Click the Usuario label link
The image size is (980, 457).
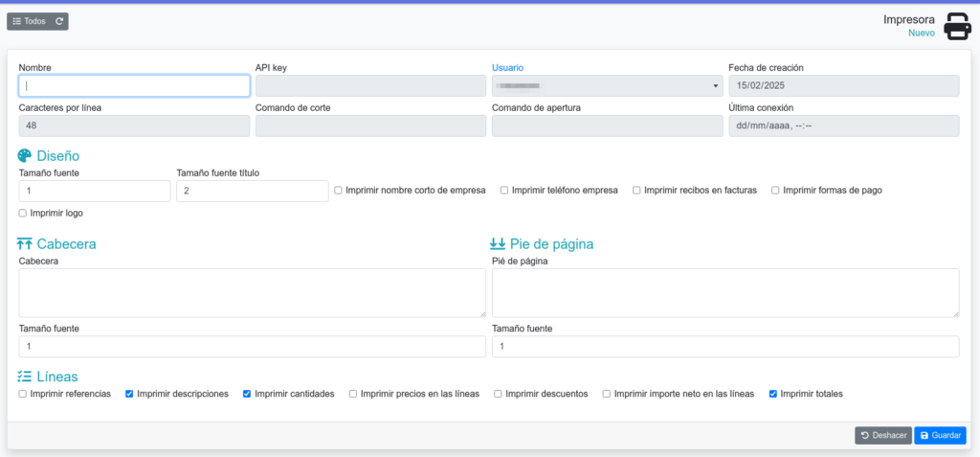pyautogui.click(x=507, y=68)
